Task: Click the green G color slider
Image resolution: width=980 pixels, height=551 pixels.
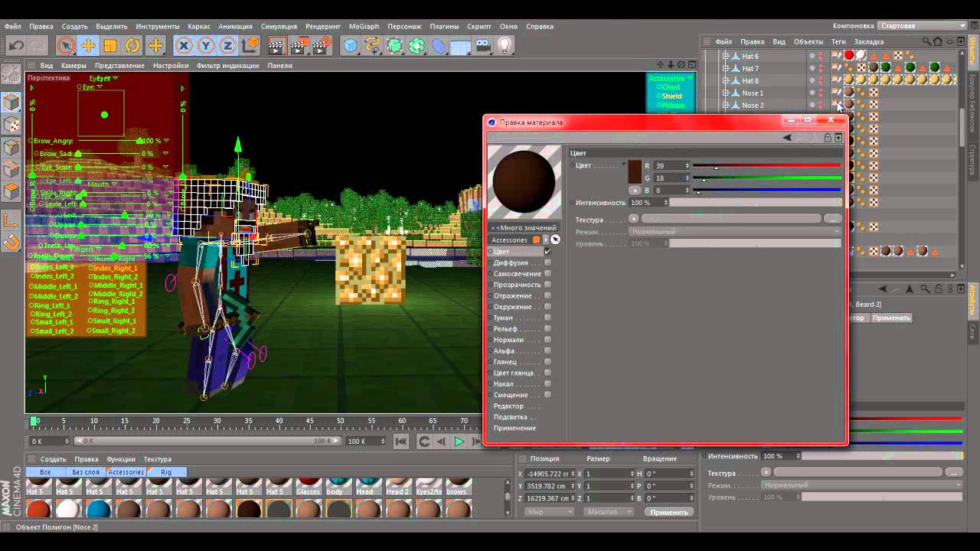Action: coord(766,178)
